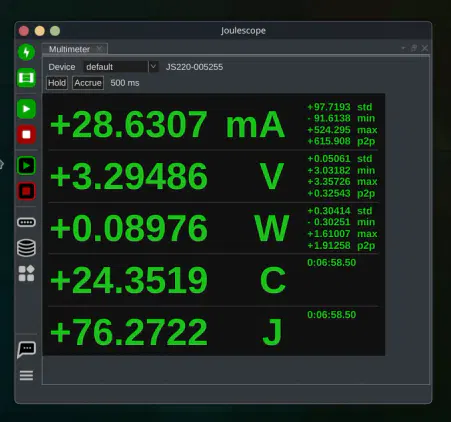Open the hamburger menu at sidebar bottom
This screenshot has height=422, width=451.
pyautogui.click(x=26, y=376)
